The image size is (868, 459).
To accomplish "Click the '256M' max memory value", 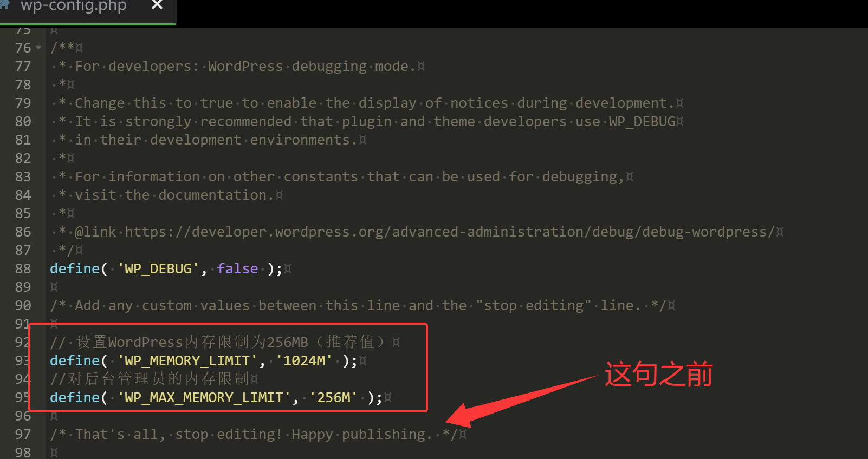I will pos(333,398).
